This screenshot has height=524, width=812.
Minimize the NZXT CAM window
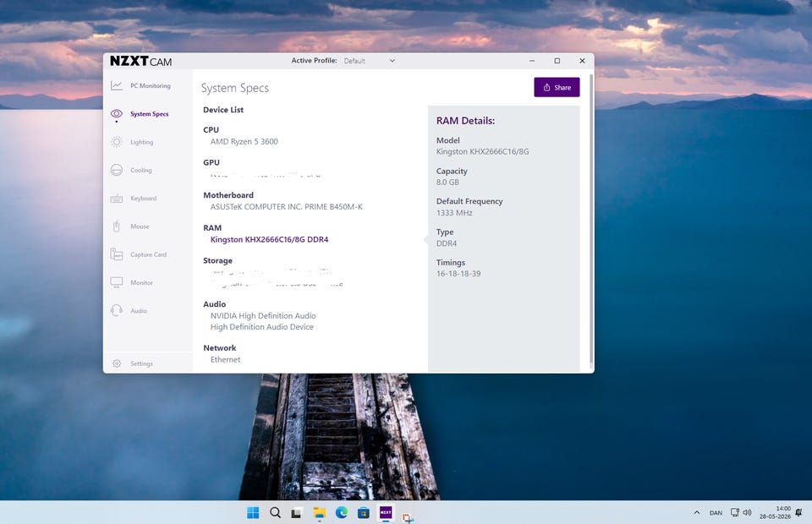[x=532, y=61]
